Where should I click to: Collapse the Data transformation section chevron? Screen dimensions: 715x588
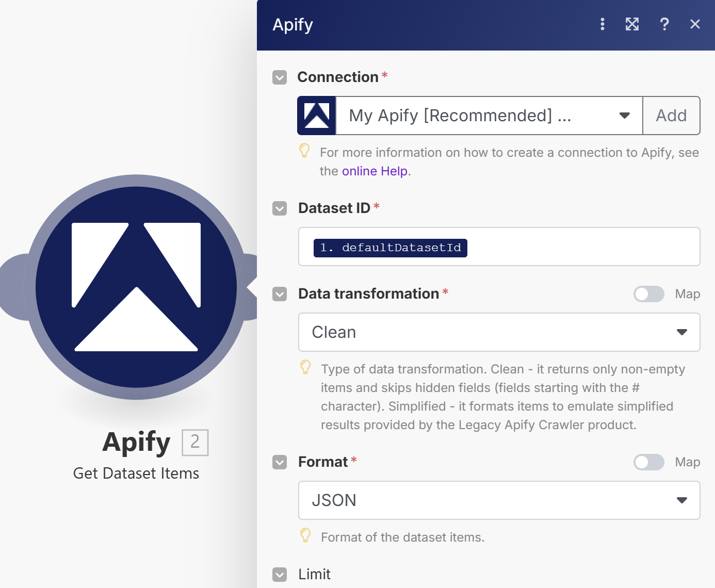click(280, 294)
